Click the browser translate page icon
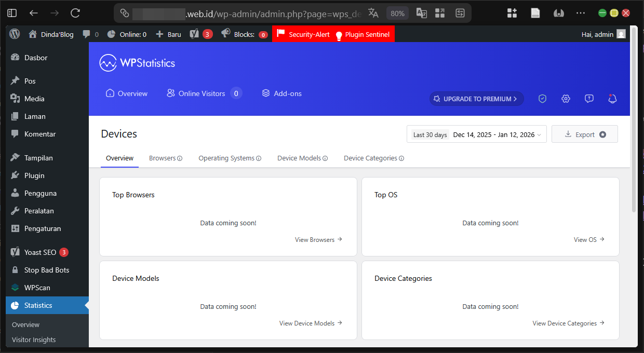644x353 pixels. 373,13
